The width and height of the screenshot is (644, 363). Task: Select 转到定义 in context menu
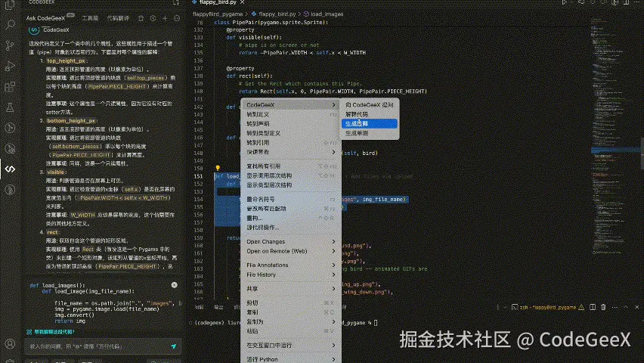291,114
